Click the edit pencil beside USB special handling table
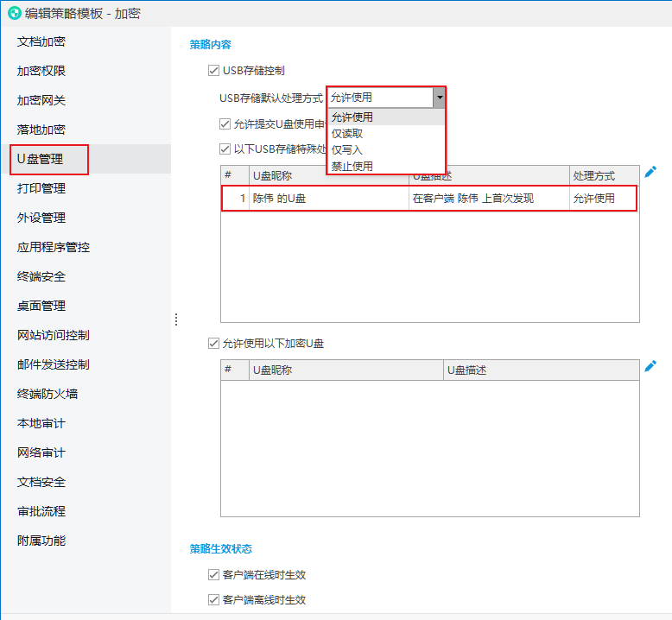The height and width of the screenshot is (620, 672). (x=650, y=172)
